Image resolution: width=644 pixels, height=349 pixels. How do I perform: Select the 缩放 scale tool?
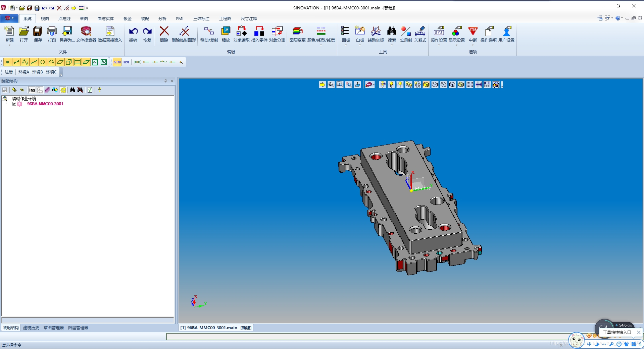pos(226,34)
